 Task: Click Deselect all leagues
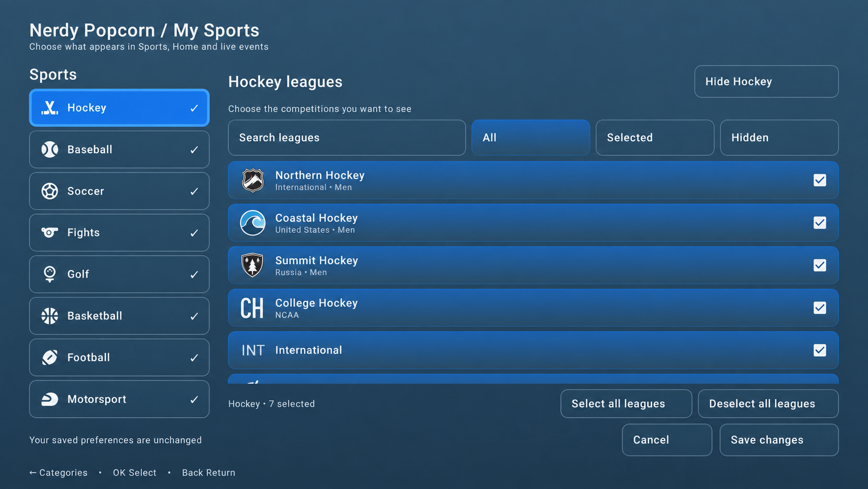[768, 404]
